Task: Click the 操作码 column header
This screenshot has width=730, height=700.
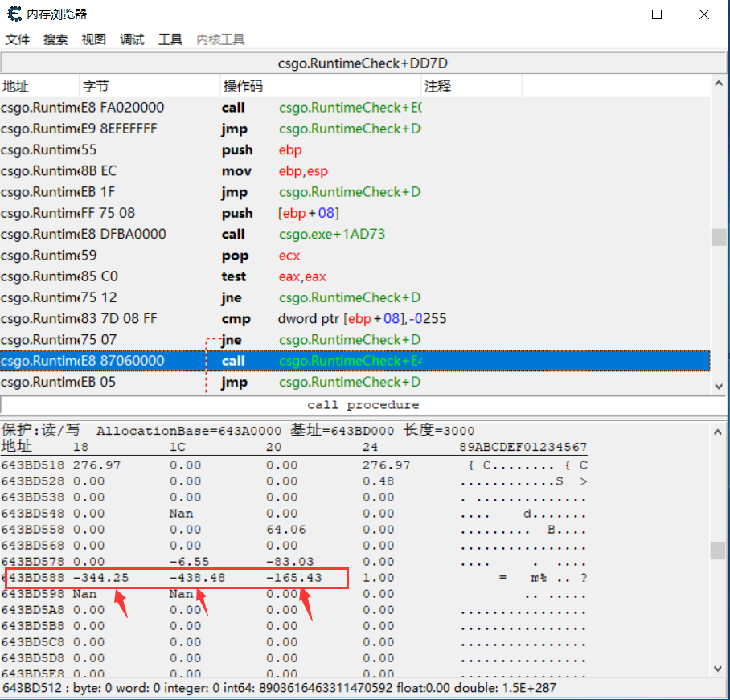Action: (321, 86)
